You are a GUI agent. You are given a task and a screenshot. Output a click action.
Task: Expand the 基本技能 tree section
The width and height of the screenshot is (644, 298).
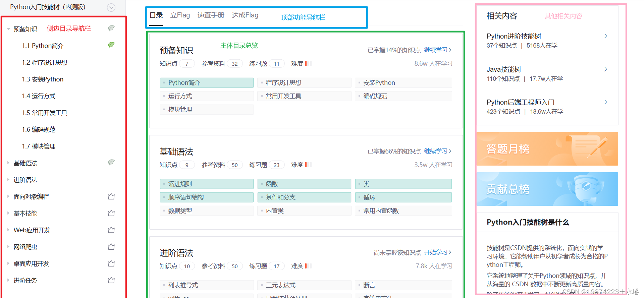8,213
